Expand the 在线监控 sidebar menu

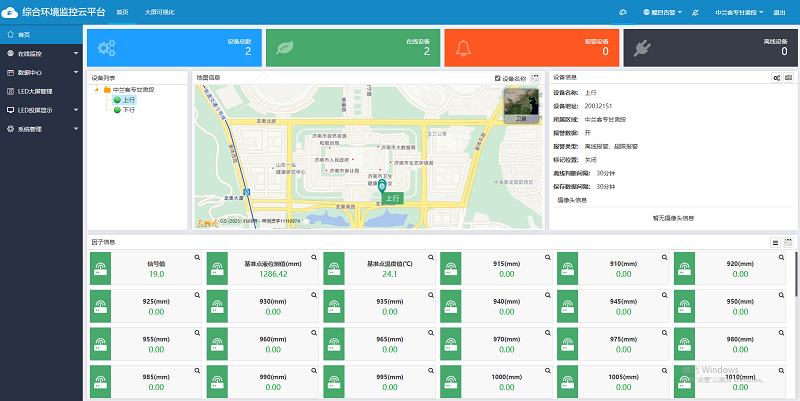(x=38, y=52)
